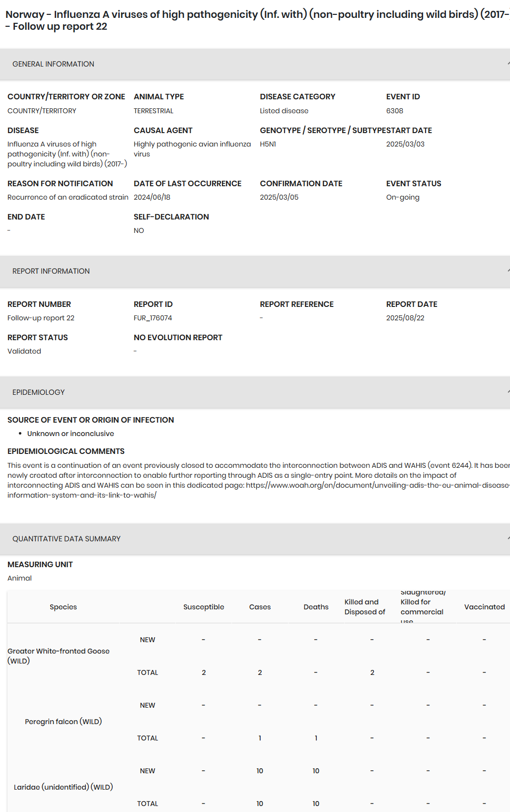Collapse the General Information section header
The width and height of the screenshot is (510, 812).
tap(507, 64)
